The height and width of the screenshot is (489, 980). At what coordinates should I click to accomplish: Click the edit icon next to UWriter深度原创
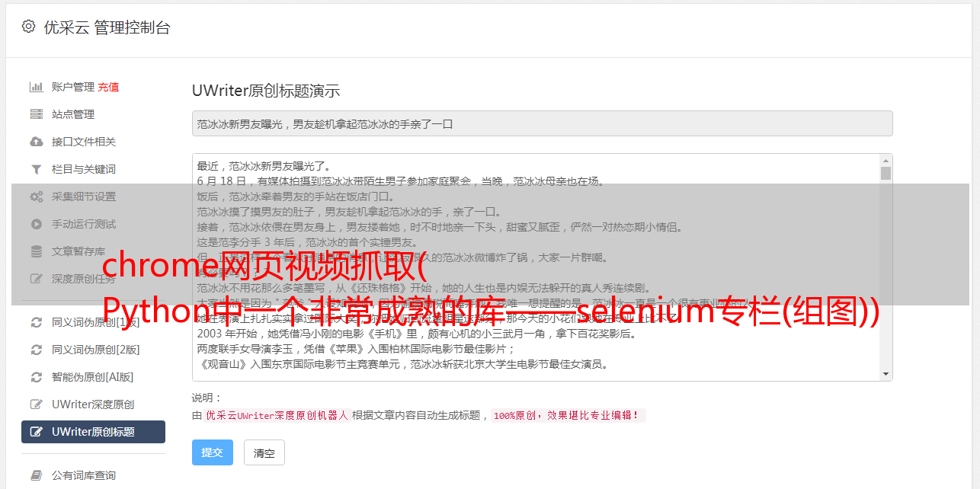[x=36, y=404]
